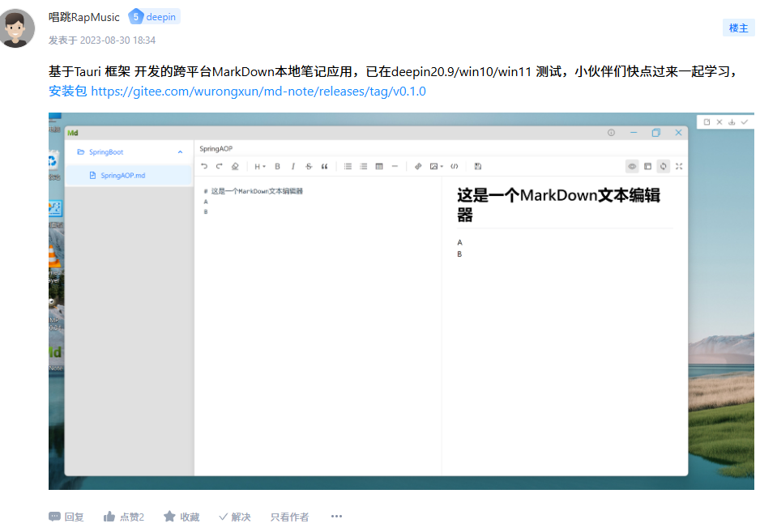
Task: Insert a hyperlink using the link icon
Action: tap(418, 167)
